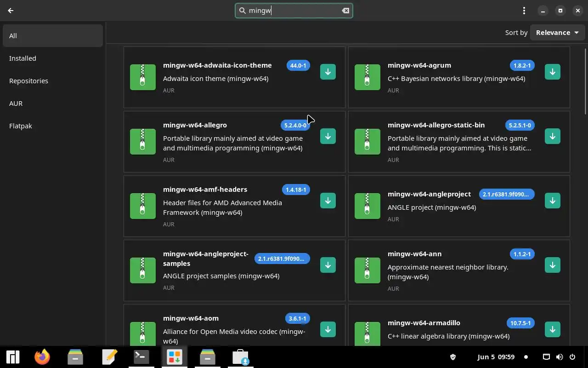Install mingw-w64-angleproject package

[x=553, y=201]
